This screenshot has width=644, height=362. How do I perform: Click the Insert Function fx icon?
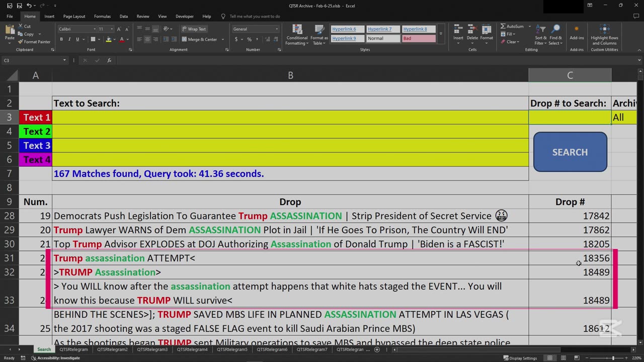pyautogui.click(x=109, y=60)
